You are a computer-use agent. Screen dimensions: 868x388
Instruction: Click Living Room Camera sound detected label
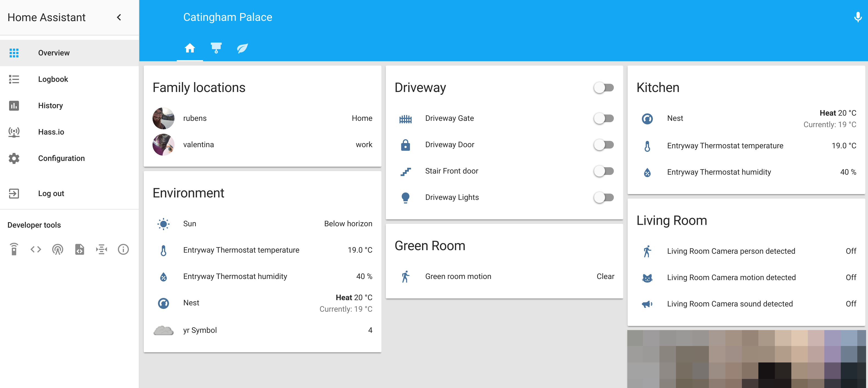point(730,304)
